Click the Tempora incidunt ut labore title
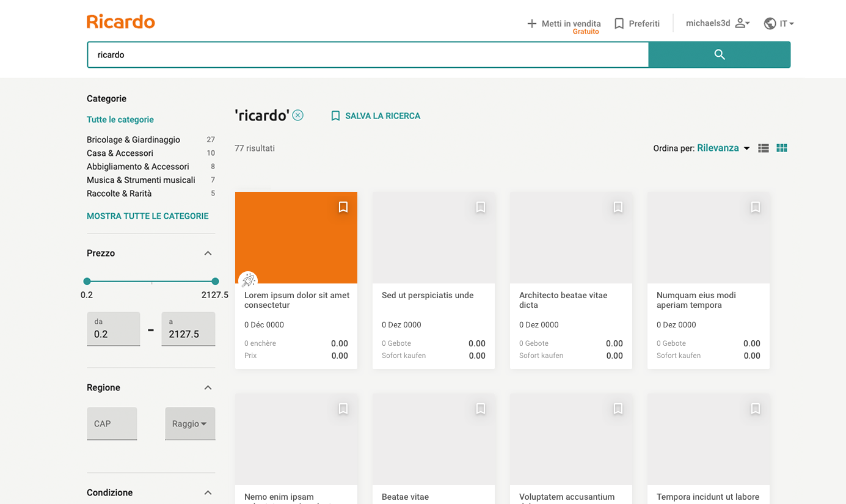846x504 pixels. point(708,497)
